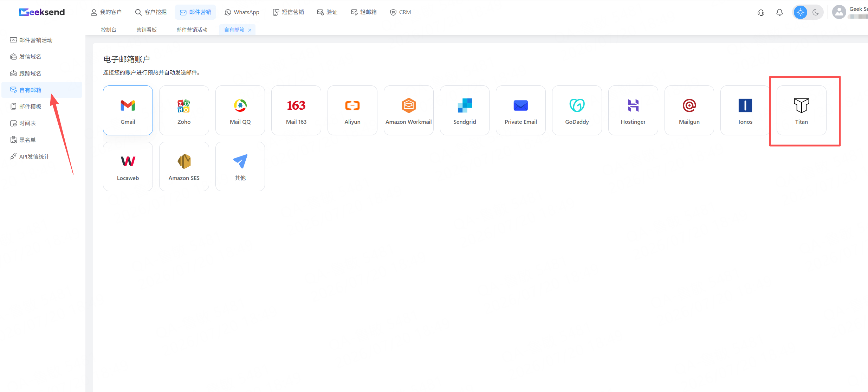Choose the 其他 paper plane icon

coord(240,161)
